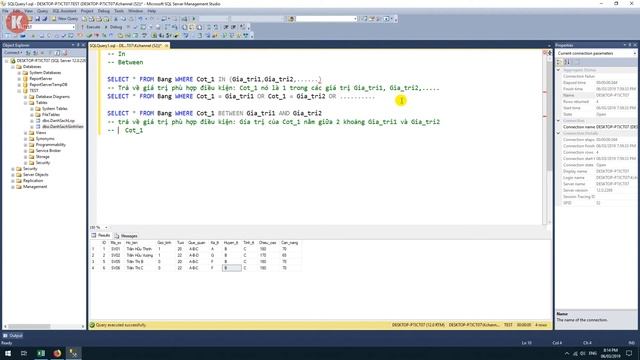Collapse the Tables folder under TEST
This screenshot has width=640, height=360.
[25, 102]
